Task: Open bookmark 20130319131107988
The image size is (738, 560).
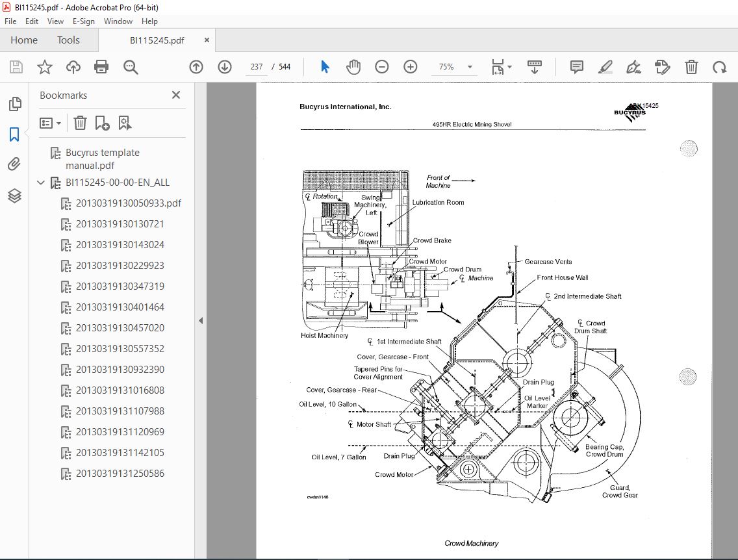Action: pos(120,411)
